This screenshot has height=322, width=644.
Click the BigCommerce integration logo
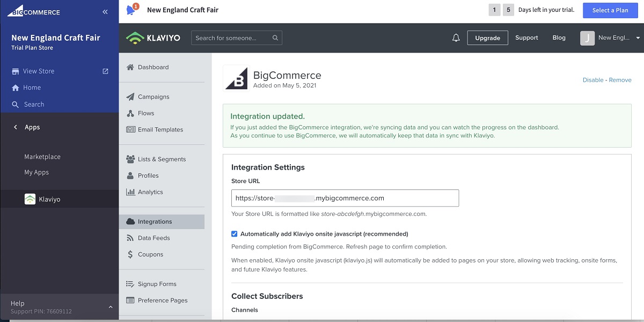tap(236, 79)
